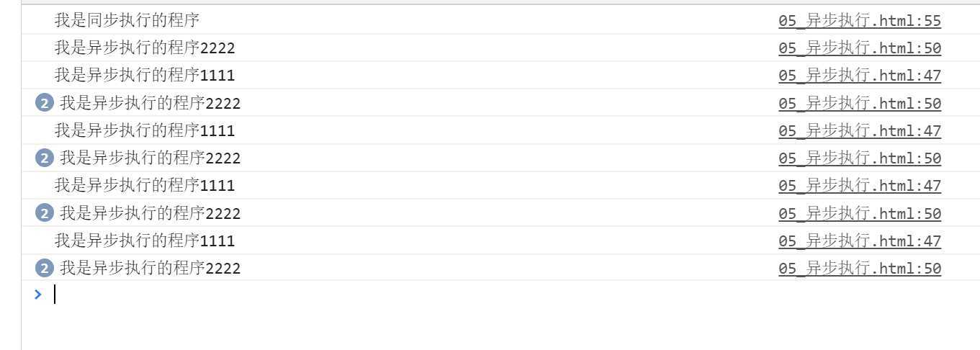The image size is (980, 350).
Task: Open the html:50 link of the first badged 2222 row
Action: click(860, 104)
